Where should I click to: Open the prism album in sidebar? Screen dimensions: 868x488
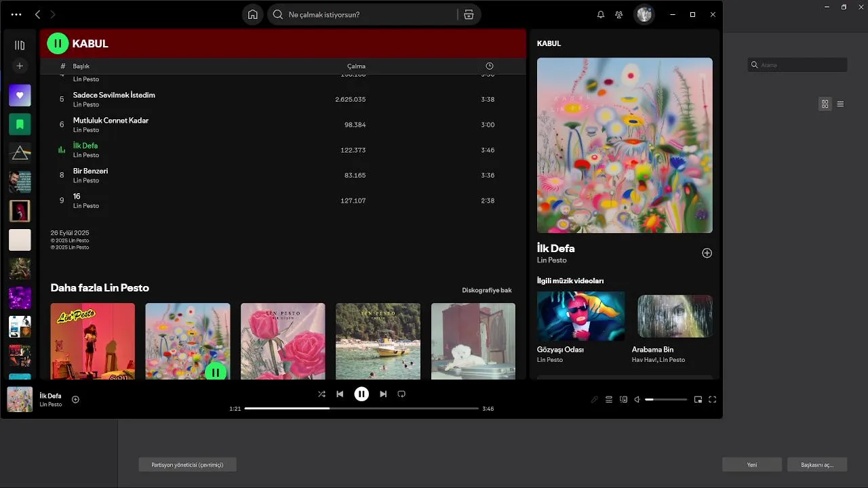point(20,153)
